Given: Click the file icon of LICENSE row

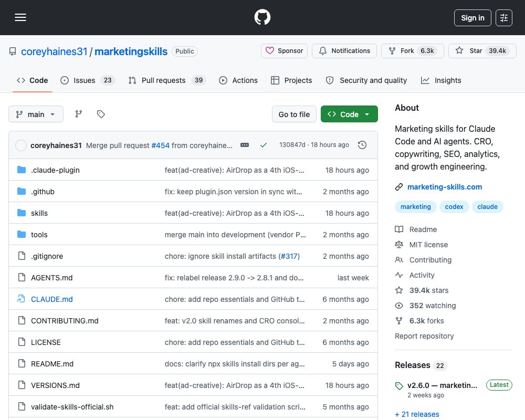Looking at the screenshot, I should pos(22,342).
